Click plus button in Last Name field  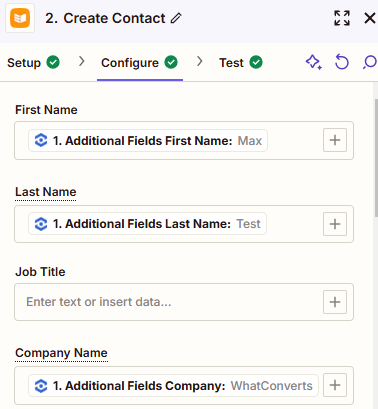335,224
